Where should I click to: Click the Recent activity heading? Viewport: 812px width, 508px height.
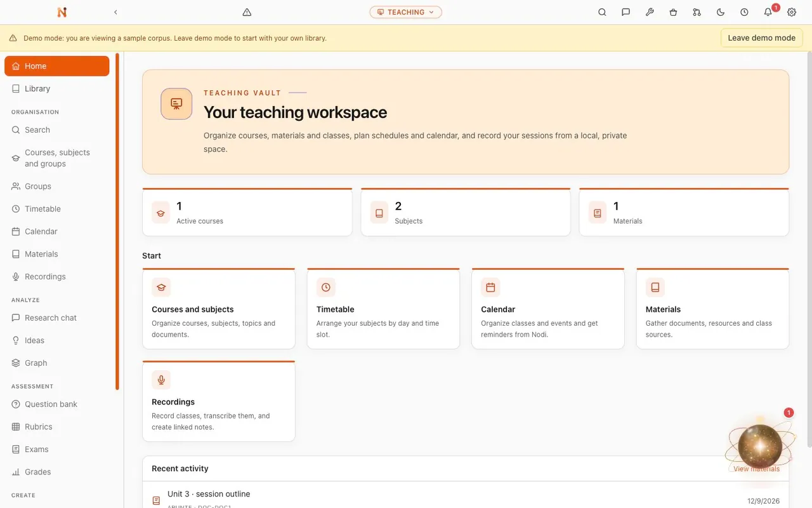180,469
